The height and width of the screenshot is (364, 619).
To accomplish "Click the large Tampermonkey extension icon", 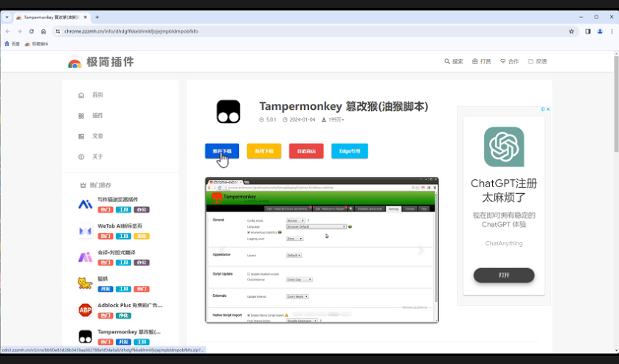I will [228, 111].
